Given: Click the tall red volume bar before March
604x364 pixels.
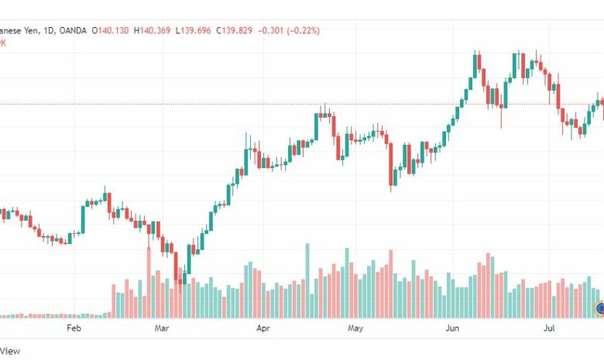Looking at the screenshot, I should click(149, 283).
